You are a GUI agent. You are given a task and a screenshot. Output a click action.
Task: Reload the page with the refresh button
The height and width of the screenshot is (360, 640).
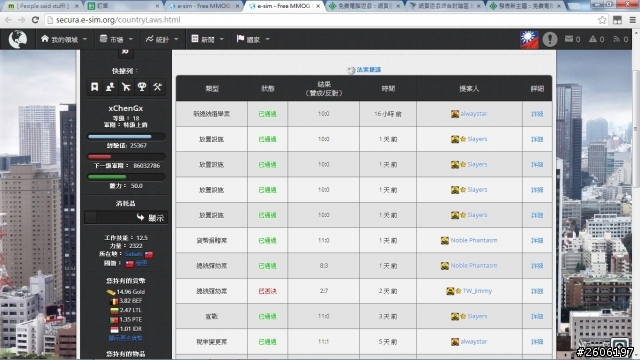[x=35, y=20]
